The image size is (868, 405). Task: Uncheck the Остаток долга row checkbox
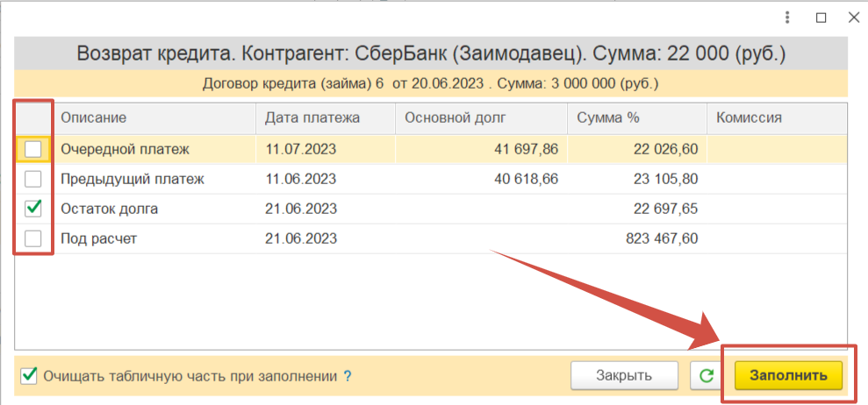tap(33, 209)
